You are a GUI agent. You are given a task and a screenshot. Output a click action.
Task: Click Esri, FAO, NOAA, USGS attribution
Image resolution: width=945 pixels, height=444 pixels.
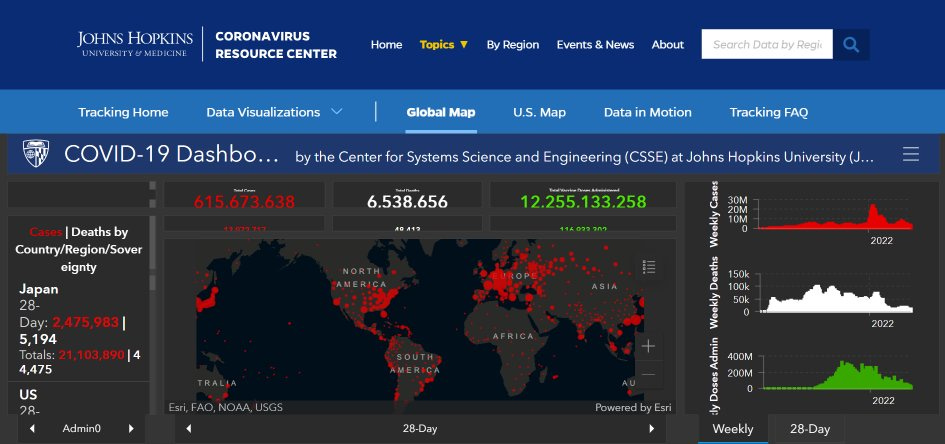pyautogui.click(x=225, y=408)
